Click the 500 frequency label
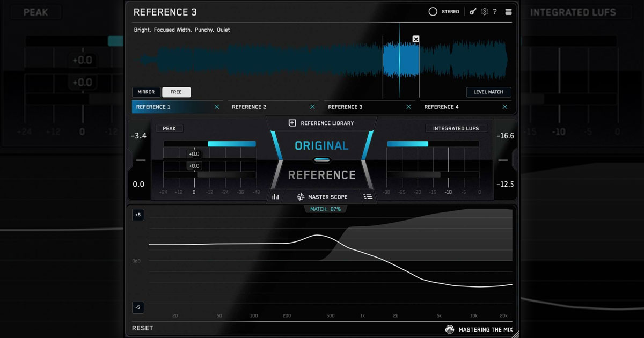644x338 pixels. [x=330, y=315]
